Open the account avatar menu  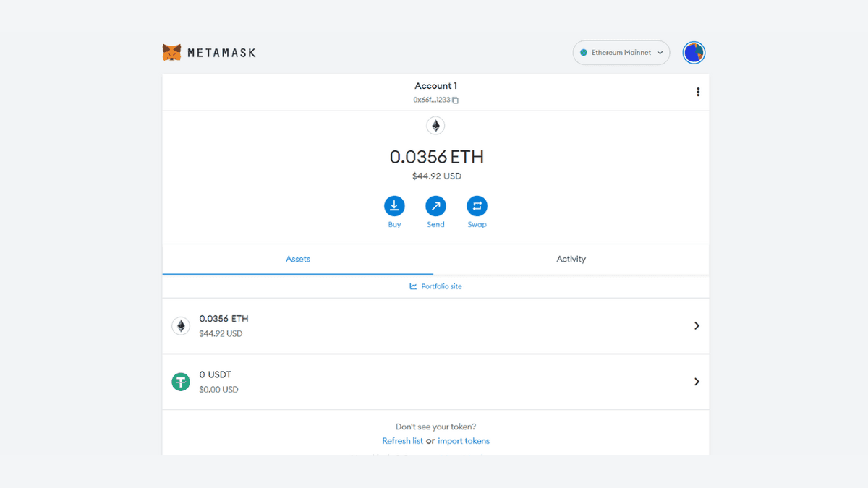click(x=694, y=53)
